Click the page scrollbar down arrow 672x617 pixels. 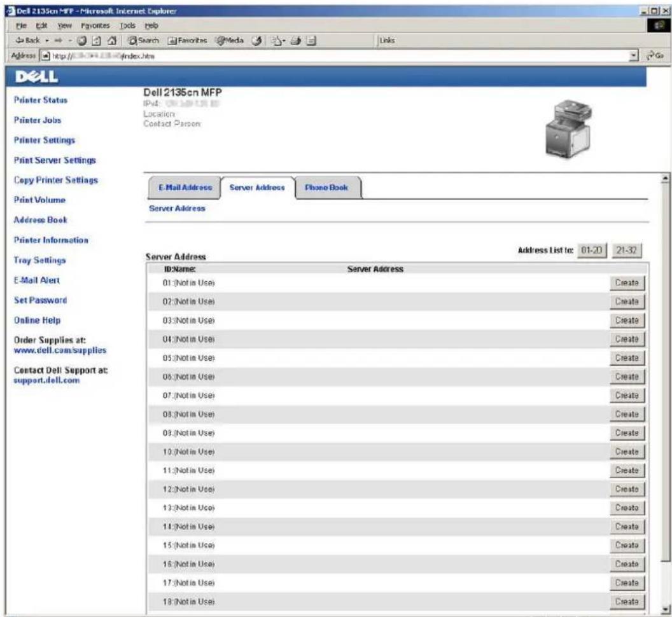point(665,609)
